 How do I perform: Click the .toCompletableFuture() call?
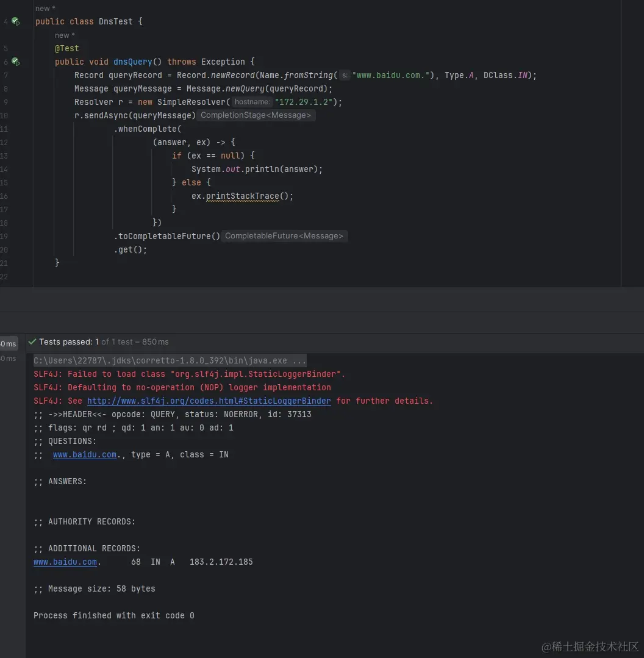[167, 236]
